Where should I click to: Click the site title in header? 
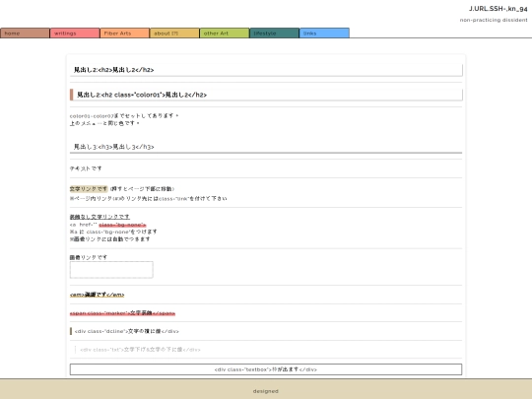coord(499,9)
